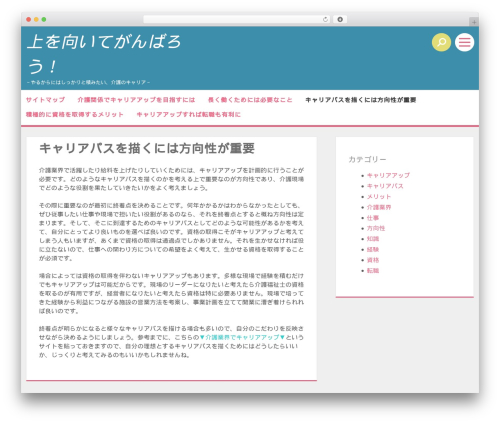Open キャリアアップすれば転職も有利に menu item
Screen dimensions: 500x423
pos(188,114)
